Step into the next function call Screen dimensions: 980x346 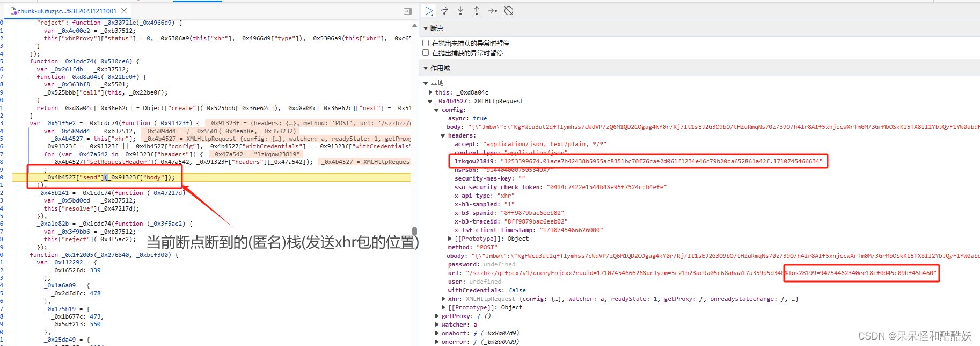tap(460, 11)
